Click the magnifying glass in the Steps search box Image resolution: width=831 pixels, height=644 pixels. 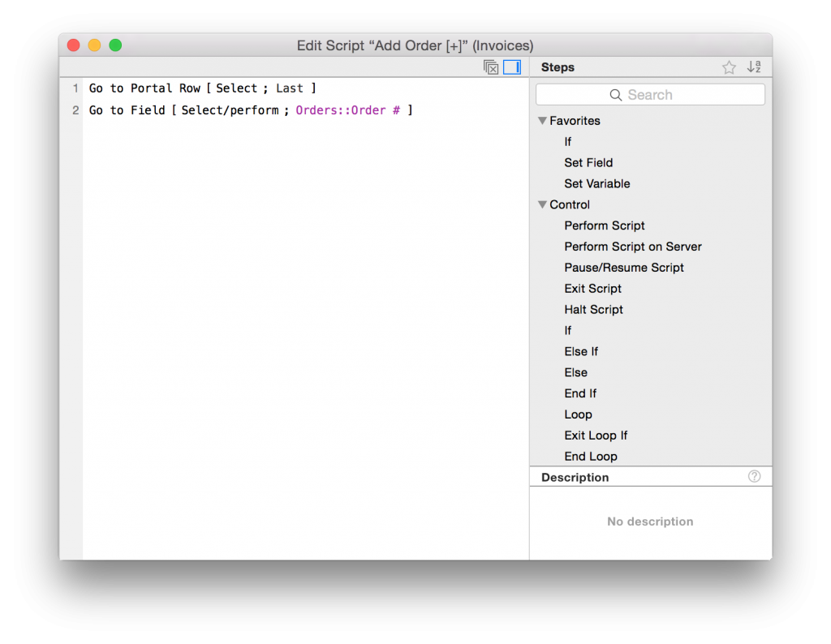pyautogui.click(x=615, y=94)
